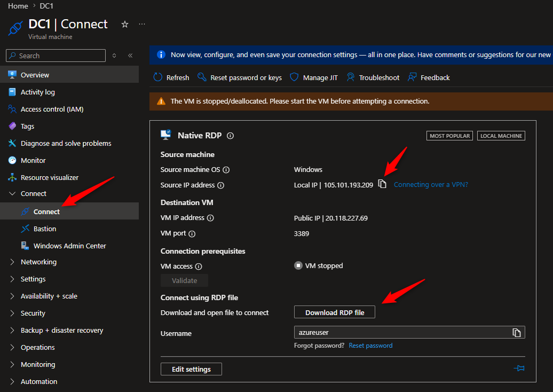Image resolution: width=553 pixels, height=392 pixels.
Task: Show info for Source IP address
Action: point(221,185)
